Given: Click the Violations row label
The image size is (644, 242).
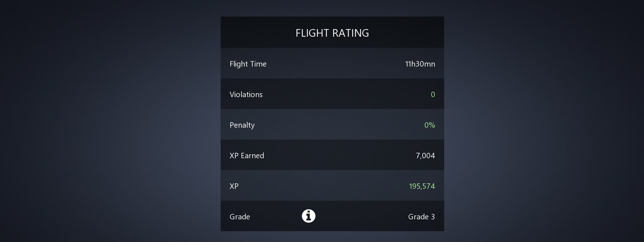Looking at the screenshot, I should pos(246,94).
